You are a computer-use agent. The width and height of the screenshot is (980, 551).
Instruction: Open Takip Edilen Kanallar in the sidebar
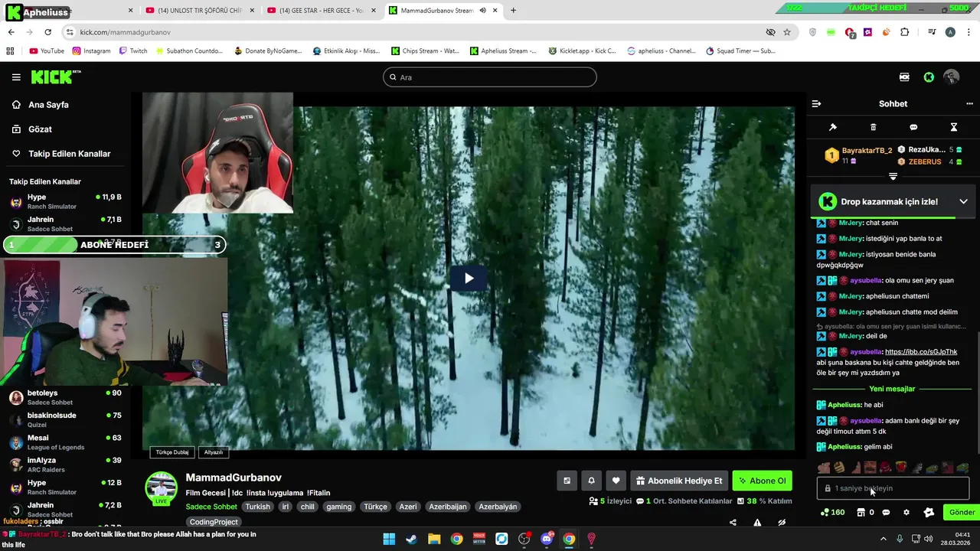pyautogui.click(x=70, y=154)
